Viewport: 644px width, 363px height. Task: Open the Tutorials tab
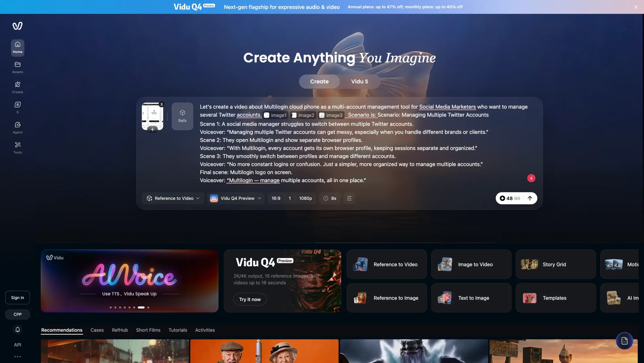coord(178,330)
